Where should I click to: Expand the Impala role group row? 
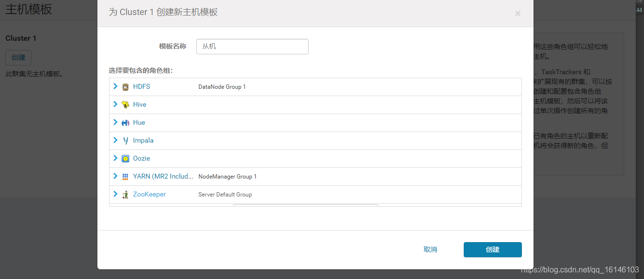click(x=115, y=140)
